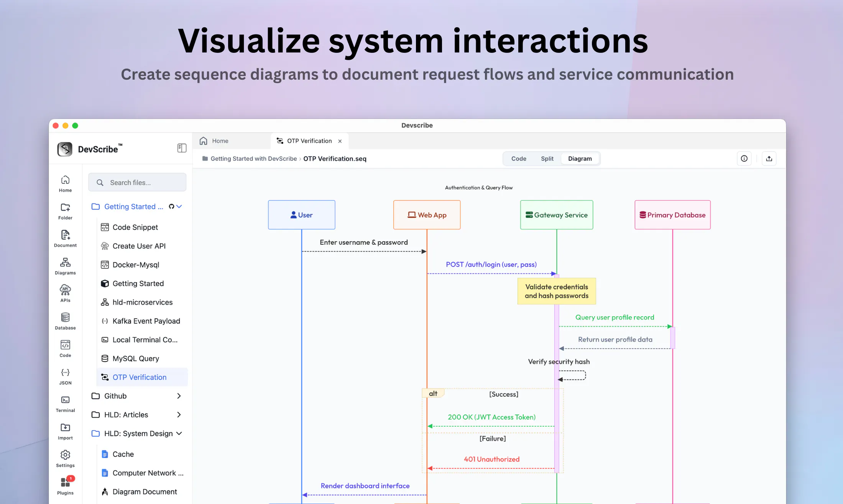
Task: Create a new Document from the sidebar
Action: coord(65,239)
